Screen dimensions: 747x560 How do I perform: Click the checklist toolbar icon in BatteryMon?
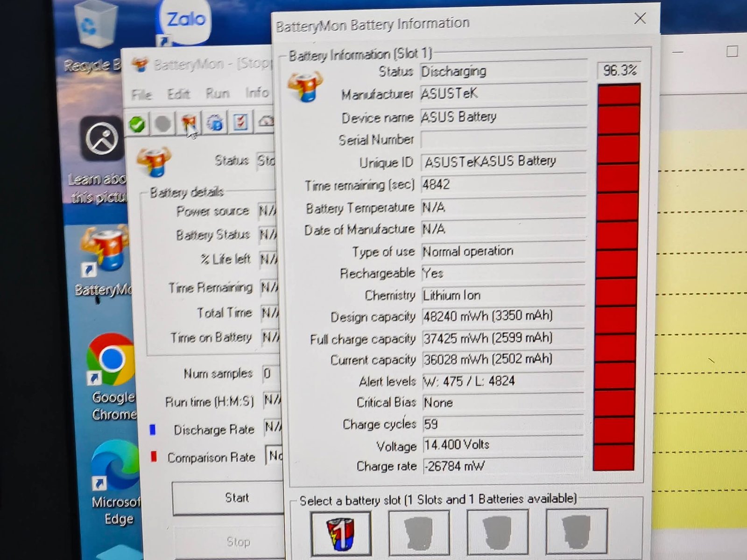pos(240,122)
